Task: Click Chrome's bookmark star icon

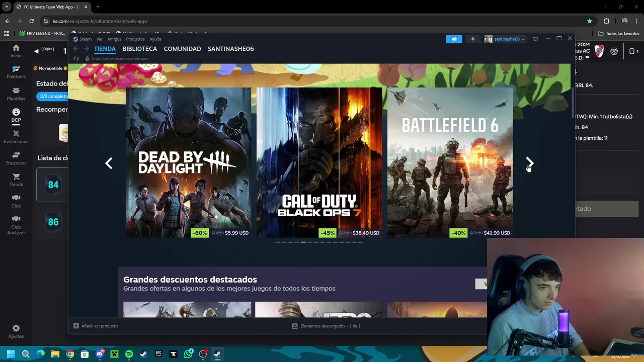Action: 589,21
